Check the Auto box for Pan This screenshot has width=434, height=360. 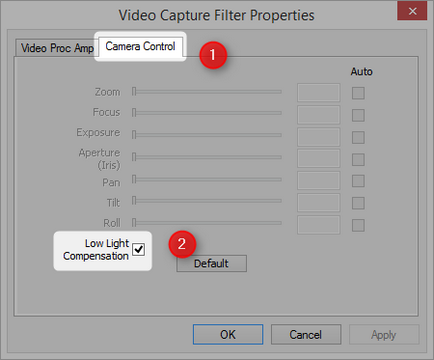[x=358, y=181]
